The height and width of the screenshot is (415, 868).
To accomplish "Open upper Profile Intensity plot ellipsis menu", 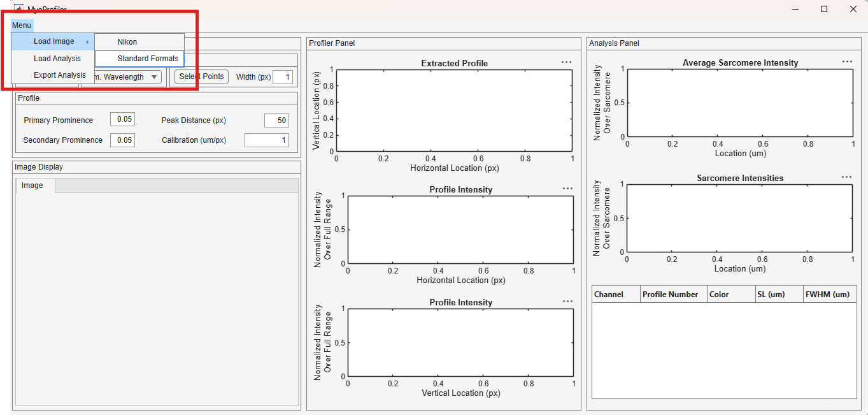I will (567, 189).
